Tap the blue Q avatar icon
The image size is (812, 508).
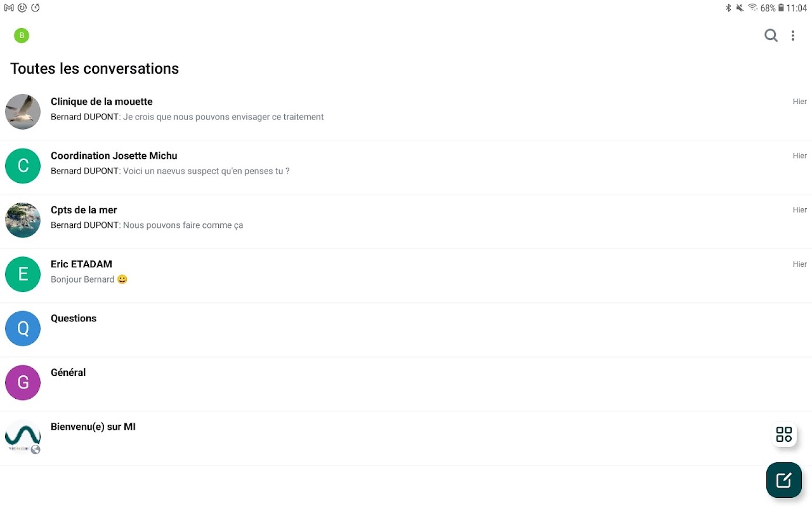(23, 328)
